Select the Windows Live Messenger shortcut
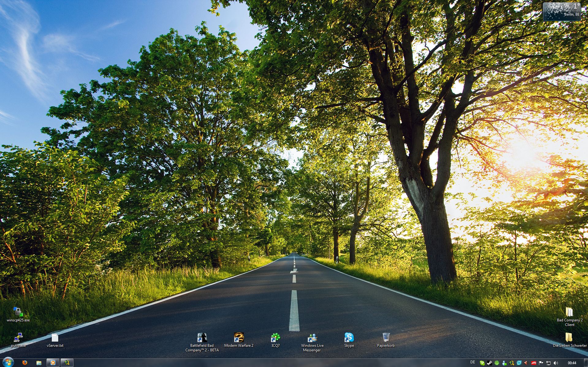The height and width of the screenshot is (367, 588). 312,338
